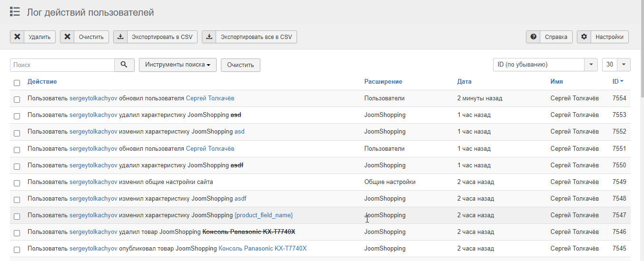Check the row with ID 7551
This screenshot has height=261, width=644.
[x=17, y=150]
